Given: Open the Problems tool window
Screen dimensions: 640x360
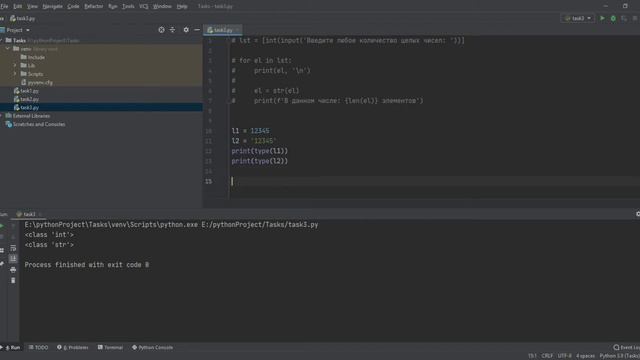Looking at the screenshot, I should coord(73,347).
